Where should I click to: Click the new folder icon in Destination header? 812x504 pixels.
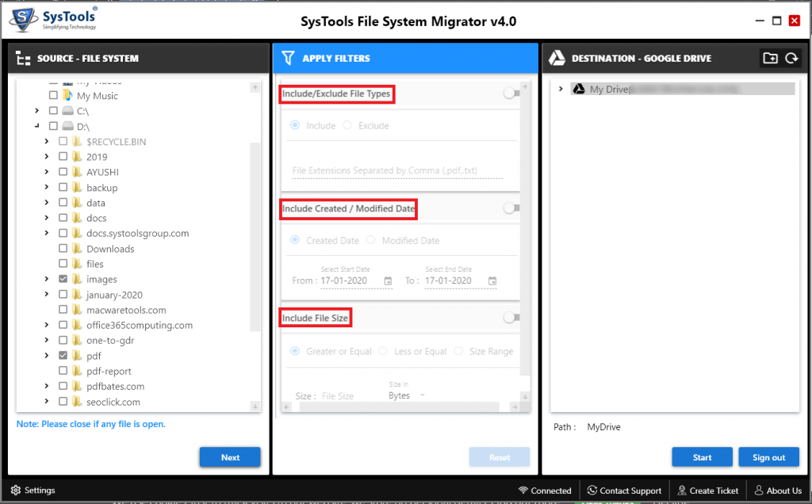tap(770, 58)
